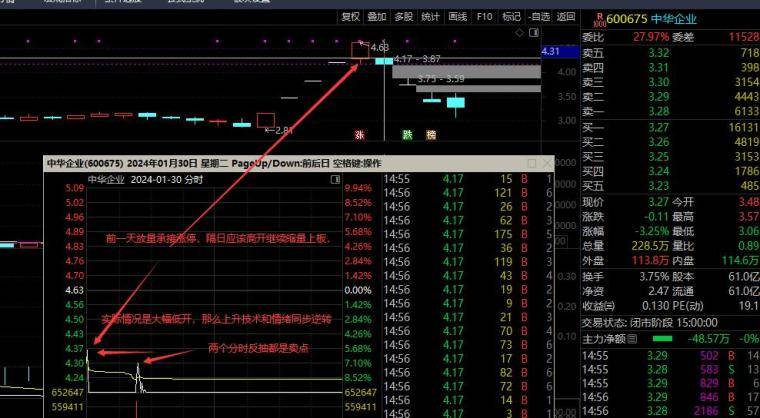
Task: Activate the 画线 drawing tool
Action: [x=458, y=16]
